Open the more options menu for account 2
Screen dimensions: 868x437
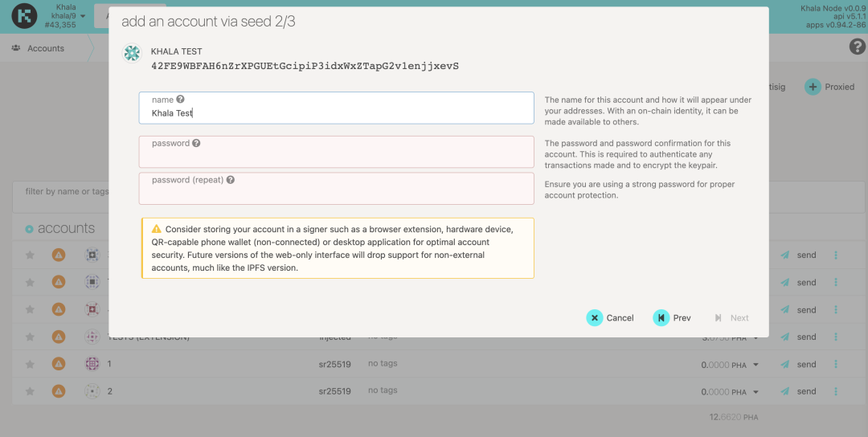pyautogui.click(x=836, y=392)
